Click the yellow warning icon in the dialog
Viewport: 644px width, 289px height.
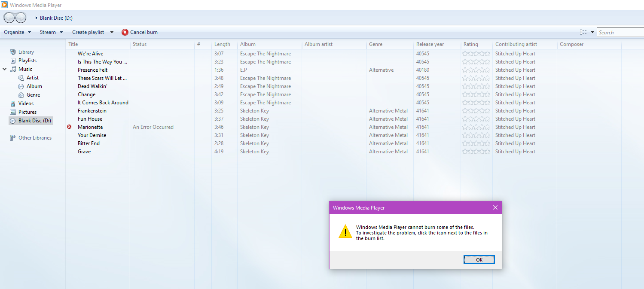tap(345, 231)
